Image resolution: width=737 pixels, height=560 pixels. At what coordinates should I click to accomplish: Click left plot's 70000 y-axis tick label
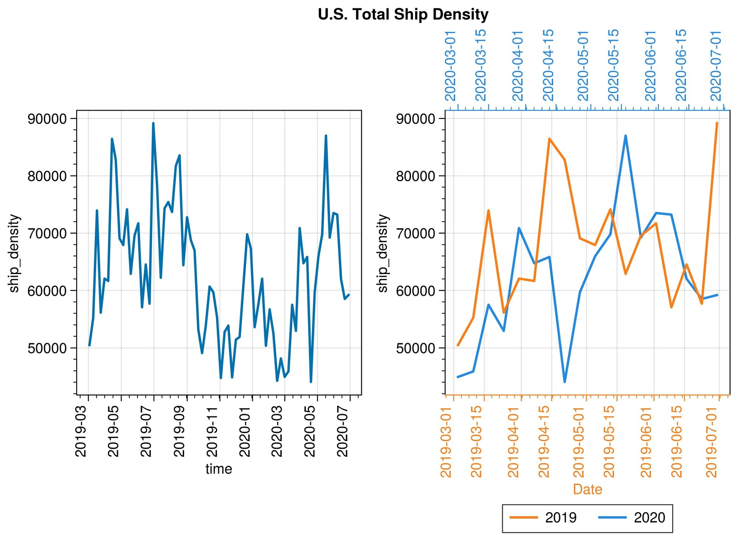tap(47, 233)
